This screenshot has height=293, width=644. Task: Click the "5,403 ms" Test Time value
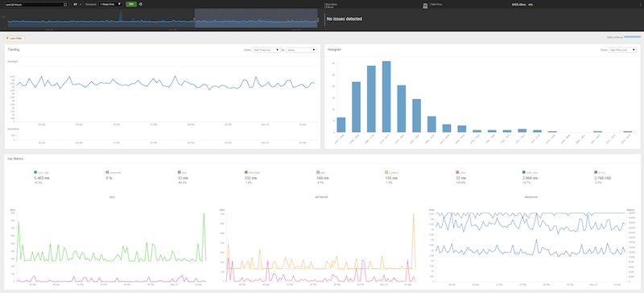point(42,179)
